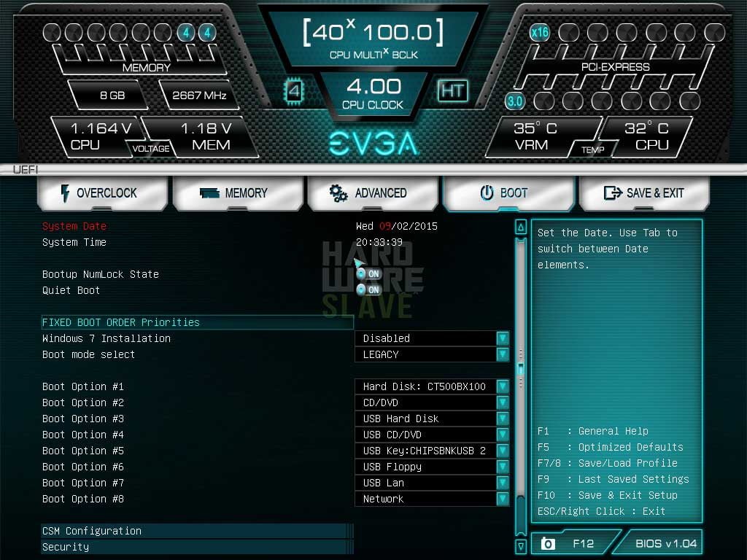747x560 pixels.
Task: Click the Quiet Boot label
Action: [x=71, y=290]
